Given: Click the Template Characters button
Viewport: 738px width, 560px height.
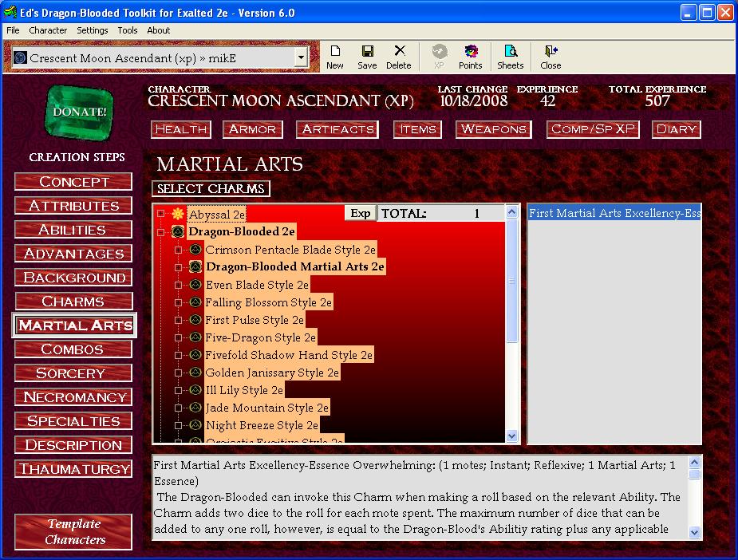Looking at the screenshot, I should [x=73, y=532].
